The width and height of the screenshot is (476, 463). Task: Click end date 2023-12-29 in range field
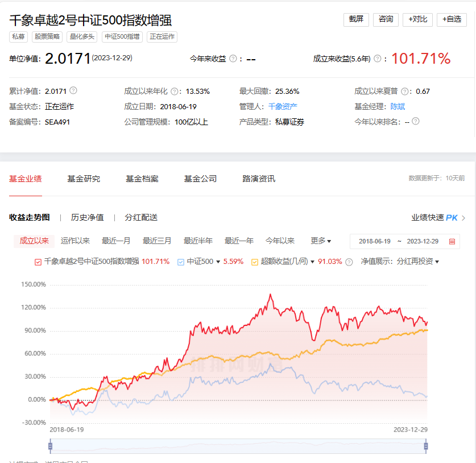pos(423,241)
